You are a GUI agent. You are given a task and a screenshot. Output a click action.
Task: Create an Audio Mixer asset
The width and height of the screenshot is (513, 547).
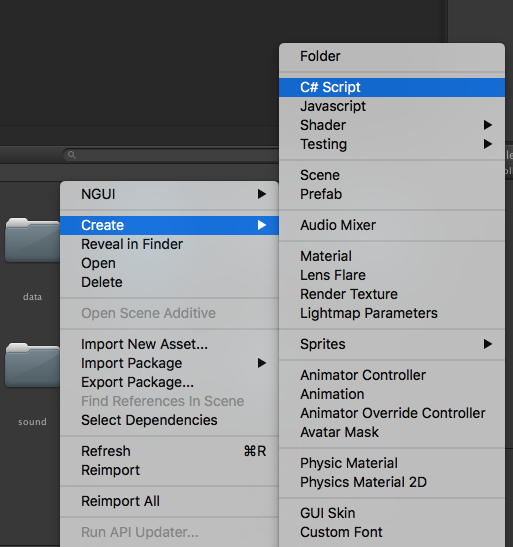pos(392,225)
